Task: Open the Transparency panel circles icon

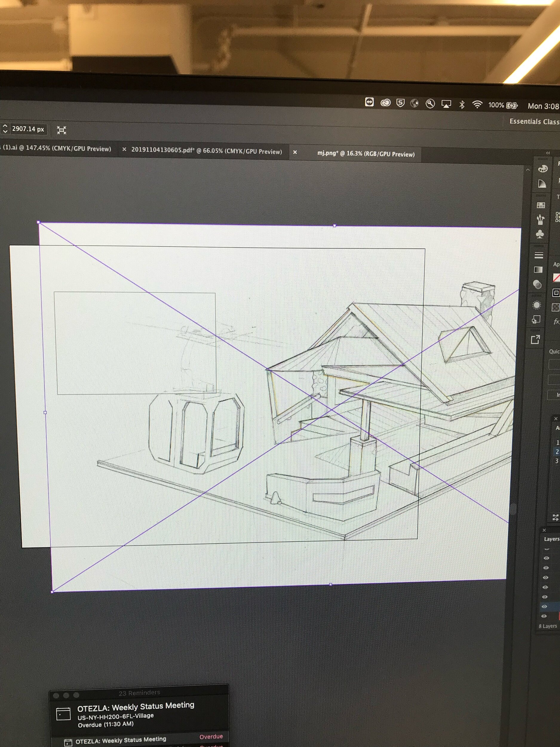Action: (537, 284)
